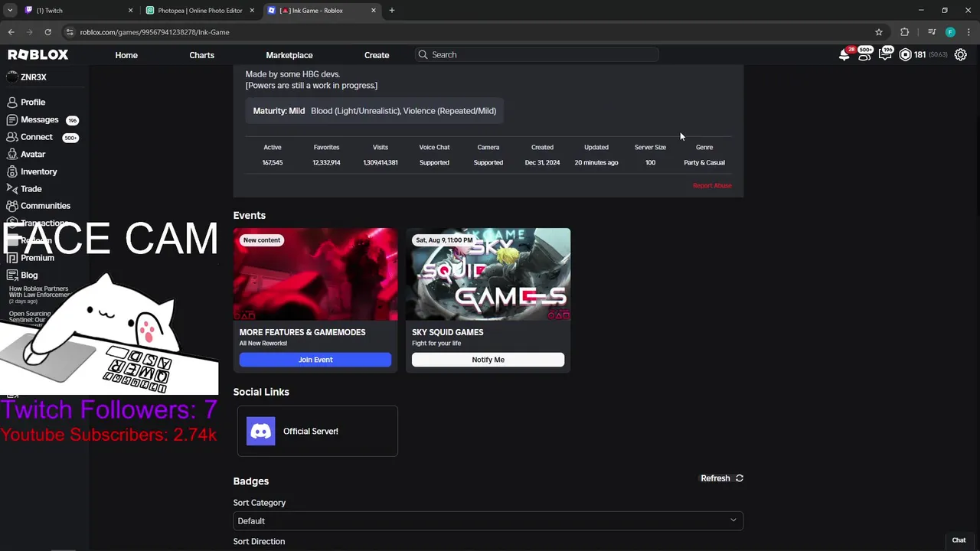Viewport: 980px width, 551px height.
Task: Click the Roblox logo
Action: point(38,55)
